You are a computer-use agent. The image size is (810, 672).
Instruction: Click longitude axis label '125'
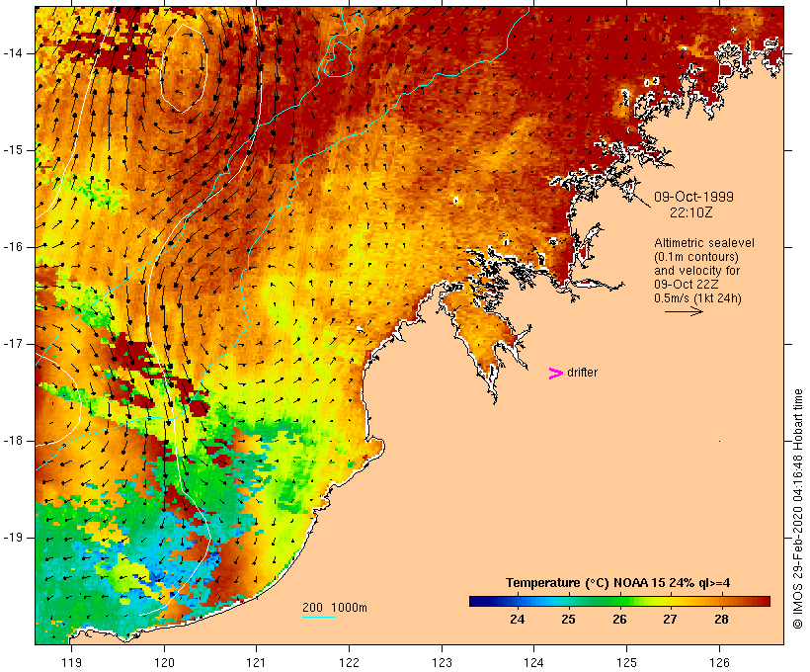coord(627,663)
